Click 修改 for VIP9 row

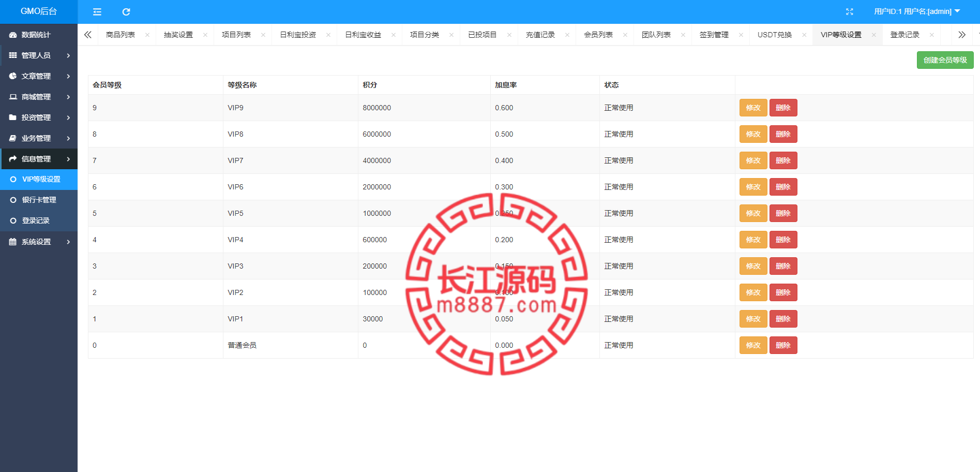753,108
